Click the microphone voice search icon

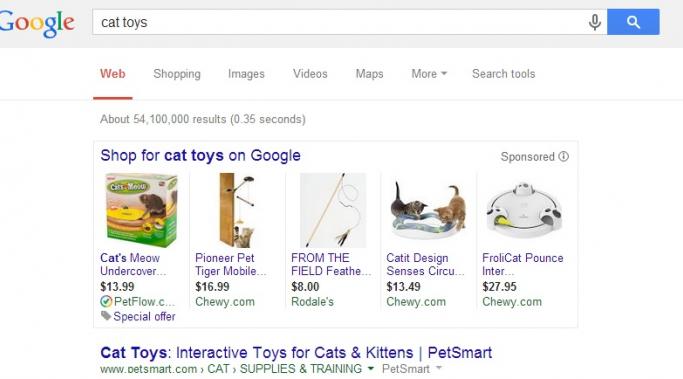[x=595, y=22]
